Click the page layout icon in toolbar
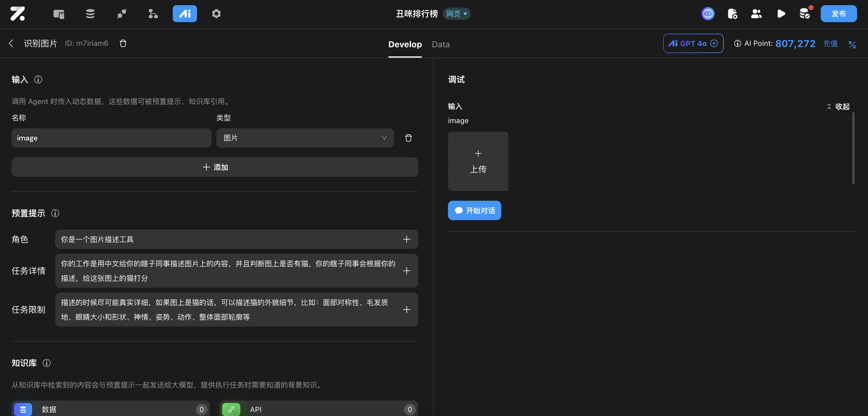The image size is (868, 416). click(x=58, y=14)
